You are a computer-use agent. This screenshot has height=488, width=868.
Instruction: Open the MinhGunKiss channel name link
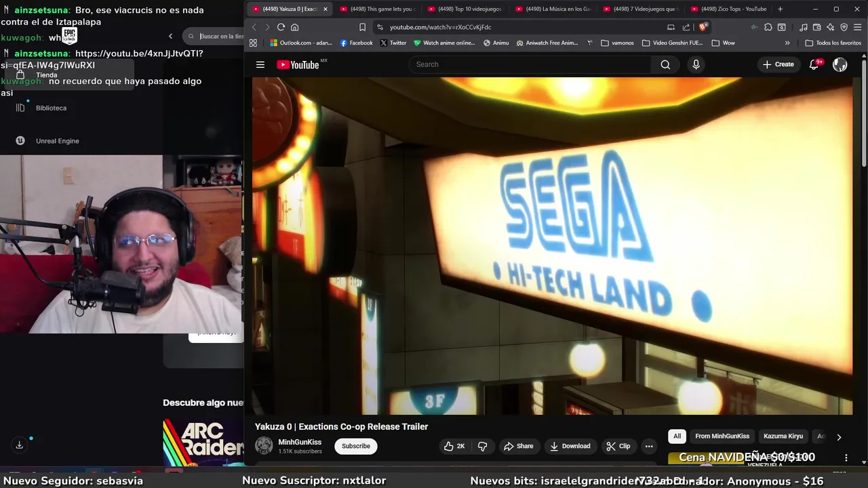point(300,442)
